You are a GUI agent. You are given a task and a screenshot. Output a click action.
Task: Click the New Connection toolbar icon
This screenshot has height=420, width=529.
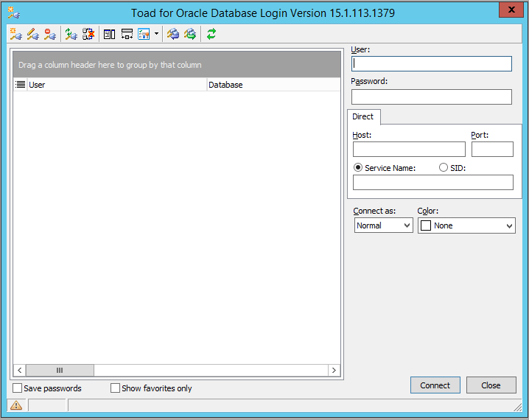pyautogui.click(x=16, y=34)
